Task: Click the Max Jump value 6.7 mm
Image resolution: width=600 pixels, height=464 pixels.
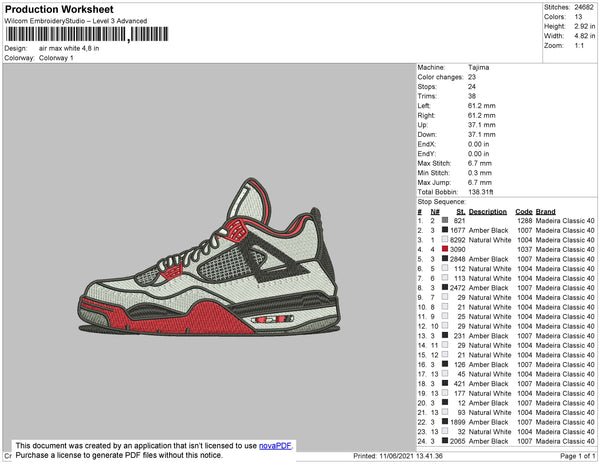Action: coord(479,182)
